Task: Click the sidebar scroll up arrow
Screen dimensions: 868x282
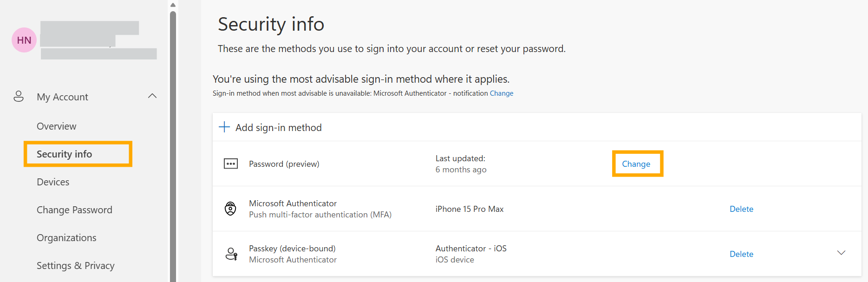Action: pos(173,5)
